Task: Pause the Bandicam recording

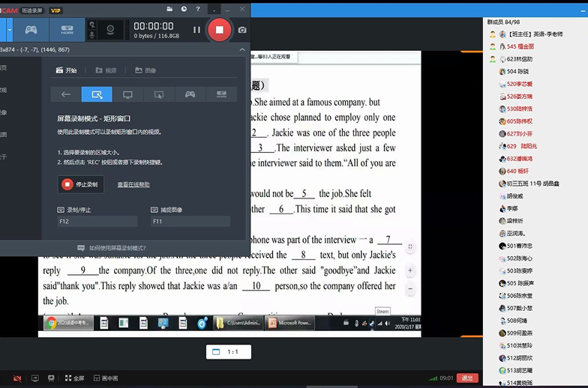Action: [x=196, y=30]
